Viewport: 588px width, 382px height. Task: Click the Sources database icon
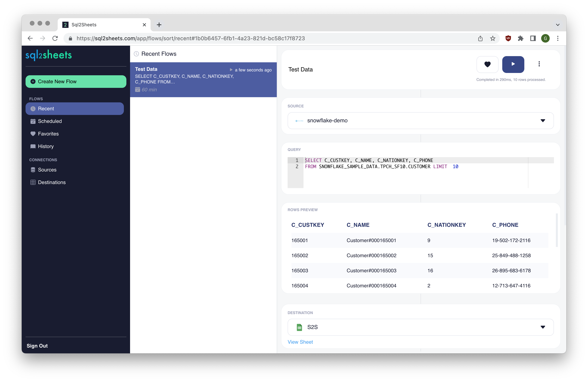point(33,170)
